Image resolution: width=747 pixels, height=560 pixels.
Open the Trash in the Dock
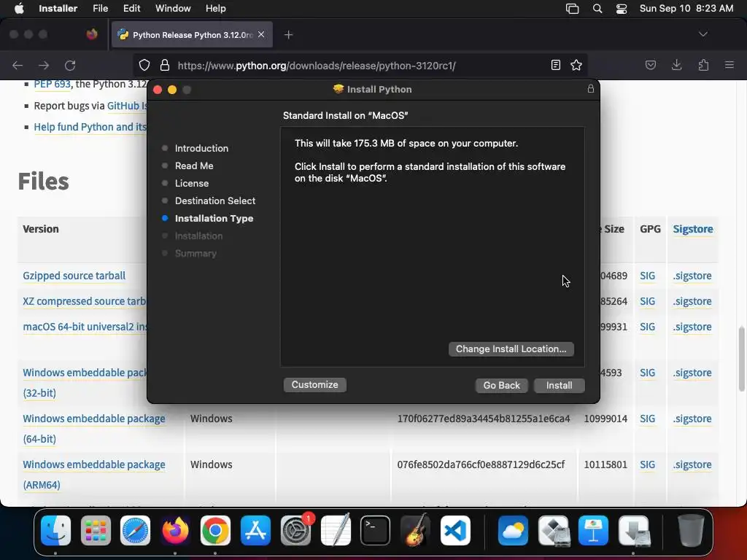pos(691,531)
